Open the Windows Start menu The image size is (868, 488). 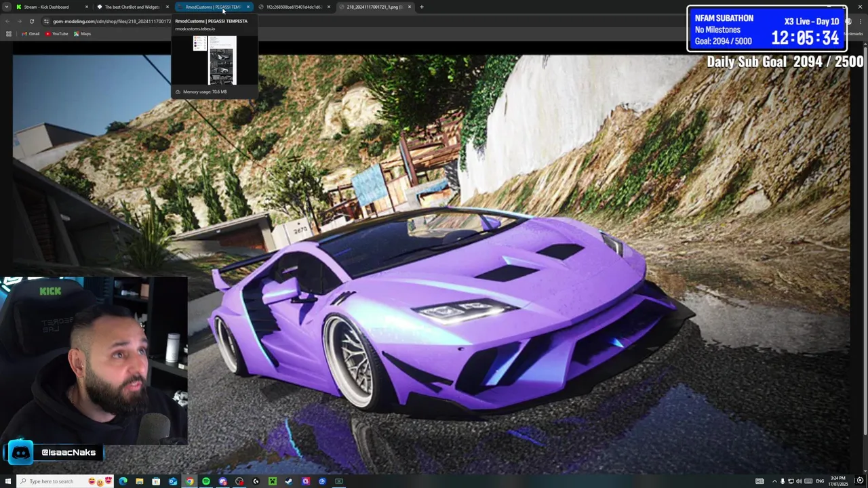click(x=7, y=481)
